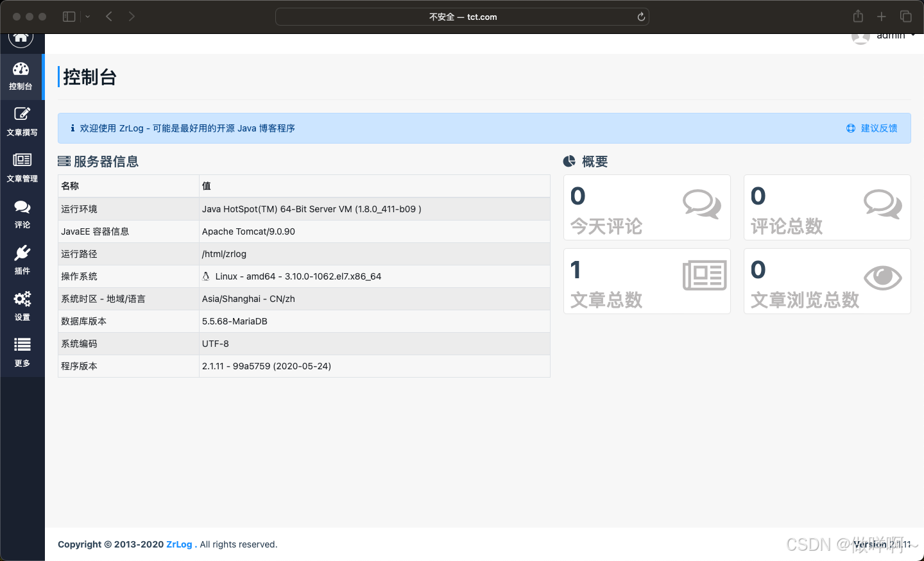
Task: Click the chat bubbles icon on 今天评论 card
Action: pos(702,204)
